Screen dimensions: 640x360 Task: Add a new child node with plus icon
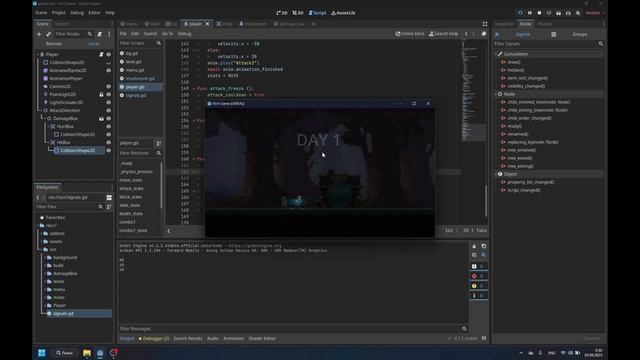[x=39, y=34]
